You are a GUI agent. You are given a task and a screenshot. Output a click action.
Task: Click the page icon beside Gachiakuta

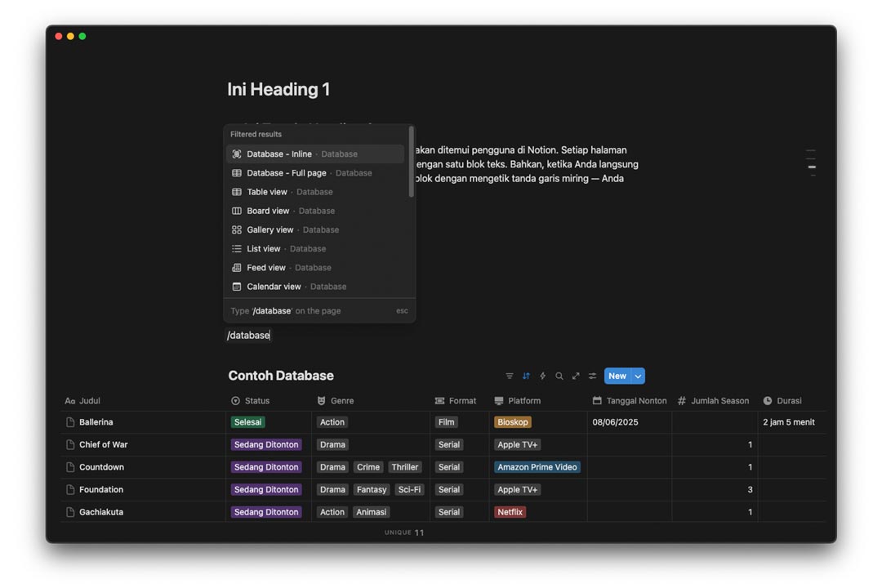point(70,512)
